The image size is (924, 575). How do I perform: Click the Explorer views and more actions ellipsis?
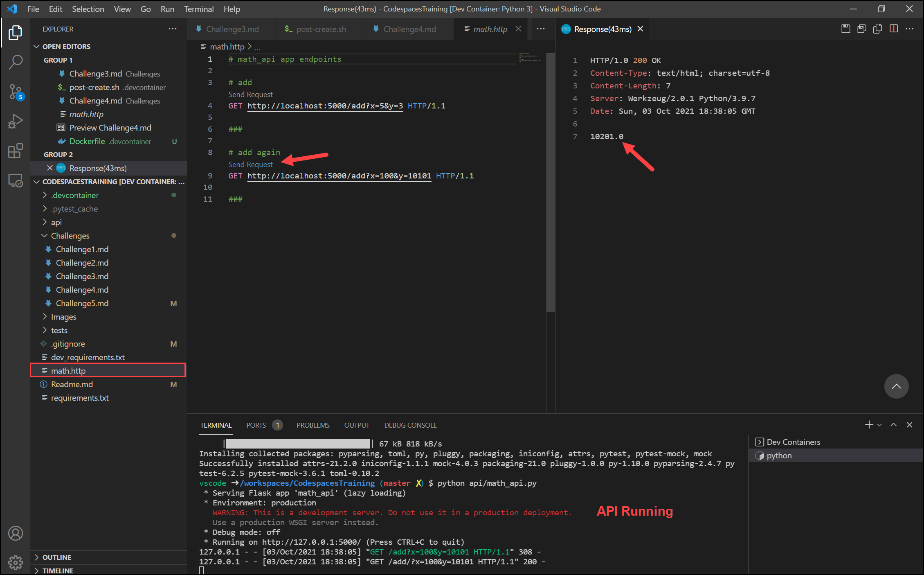pyautogui.click(x=173, y=29)
